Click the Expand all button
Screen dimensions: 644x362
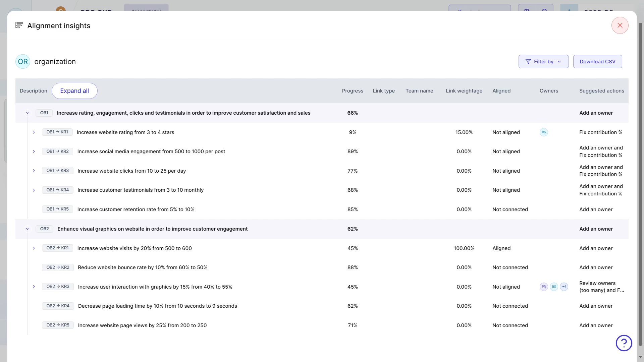(x=74, y=91)
